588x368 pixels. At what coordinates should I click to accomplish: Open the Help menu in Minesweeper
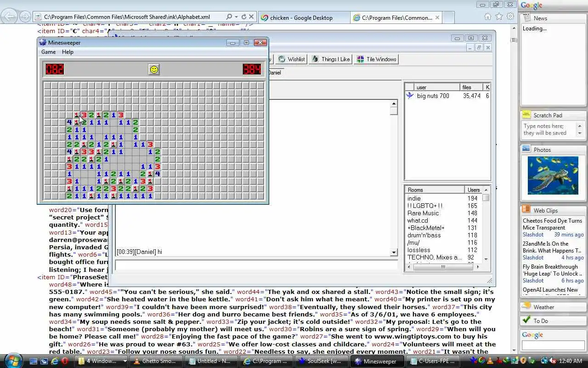68,52
